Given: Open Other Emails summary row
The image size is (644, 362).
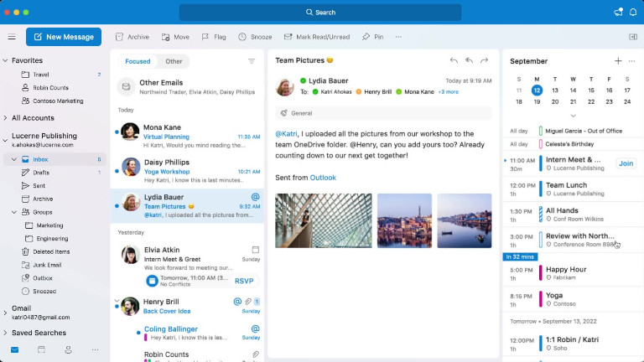Looking at the screenshot, I should pos(187,87).
